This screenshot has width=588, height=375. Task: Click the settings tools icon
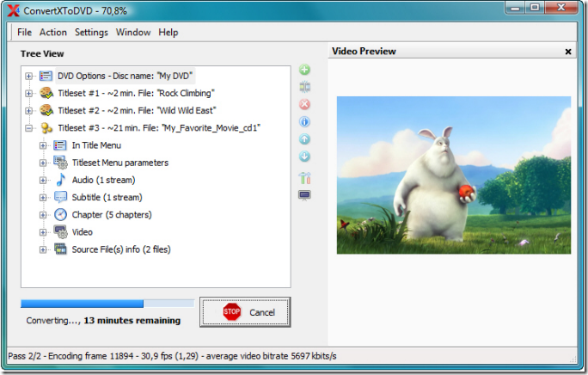(x=304, y=178)
